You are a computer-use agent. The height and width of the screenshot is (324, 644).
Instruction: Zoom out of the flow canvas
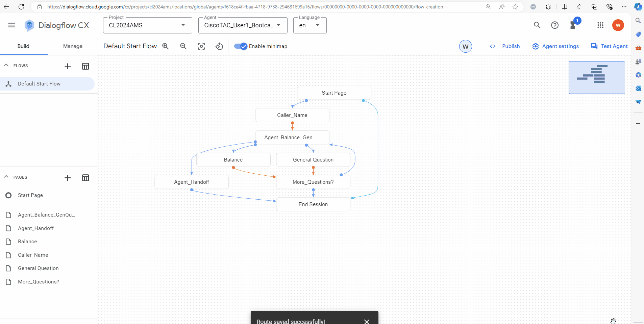pos(183,46)
